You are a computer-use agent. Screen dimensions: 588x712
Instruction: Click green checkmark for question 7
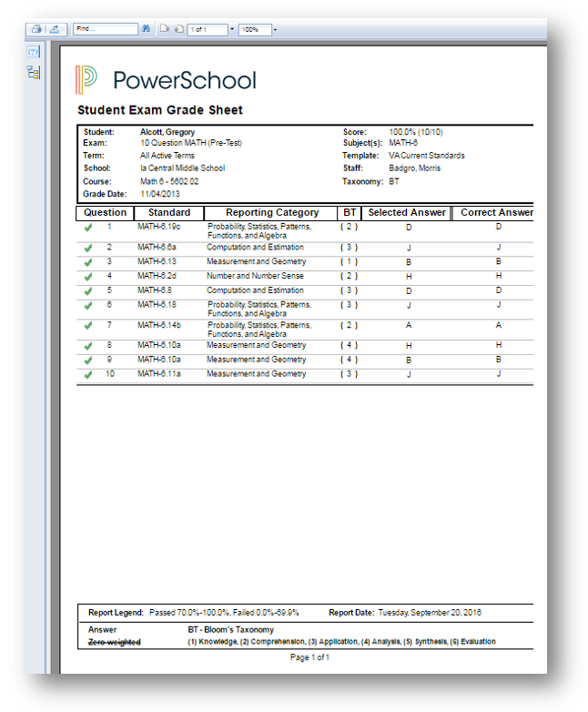coord(88,326)
